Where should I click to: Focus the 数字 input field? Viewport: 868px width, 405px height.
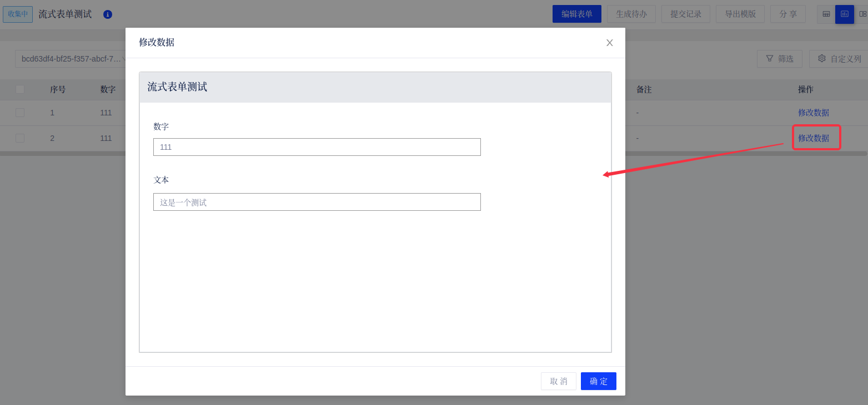coord(317,147)
